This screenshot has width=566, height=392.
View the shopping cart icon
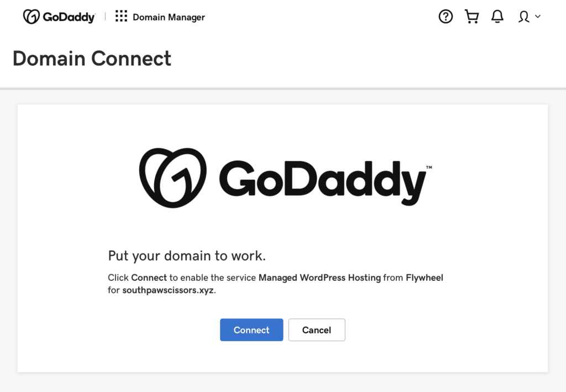pyautogui.click(x=471, y=17)
